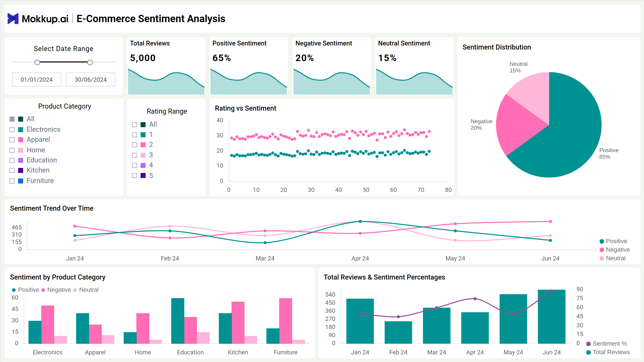
Task: Click the Electronics Negative bar
Action: pyautogui.click(x=48, y=325)
